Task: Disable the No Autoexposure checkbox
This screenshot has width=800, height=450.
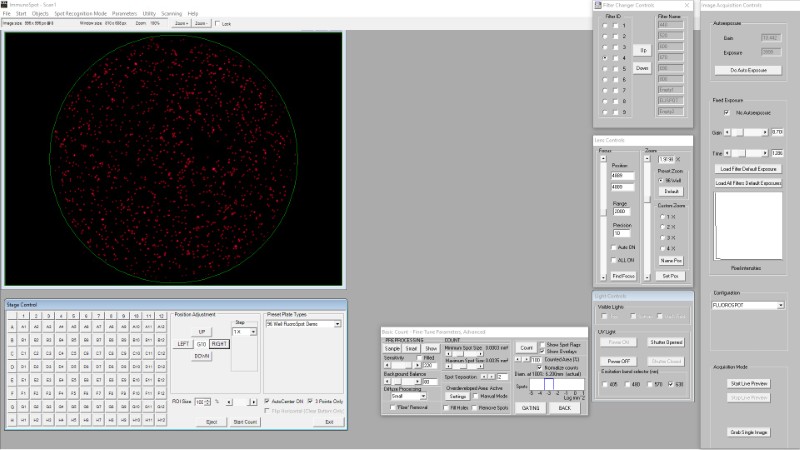Action: (726, 113)
